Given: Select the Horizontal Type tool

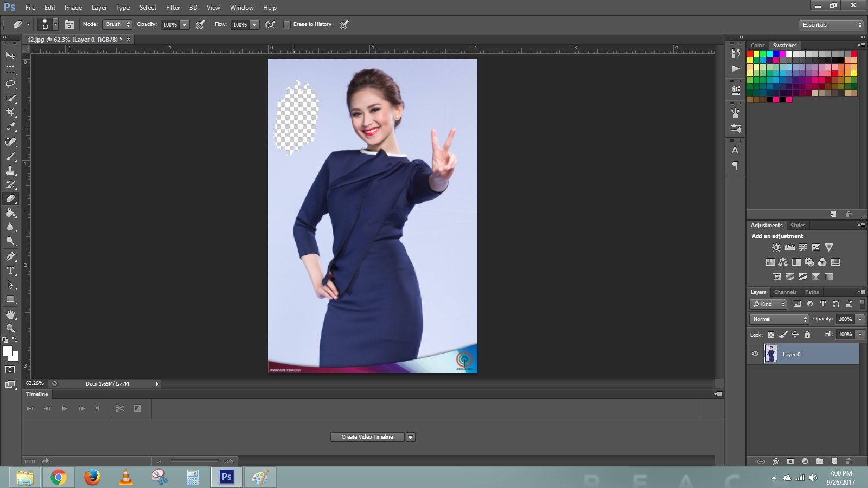Looking at the screenshot, I should click(x=10, y=271).
